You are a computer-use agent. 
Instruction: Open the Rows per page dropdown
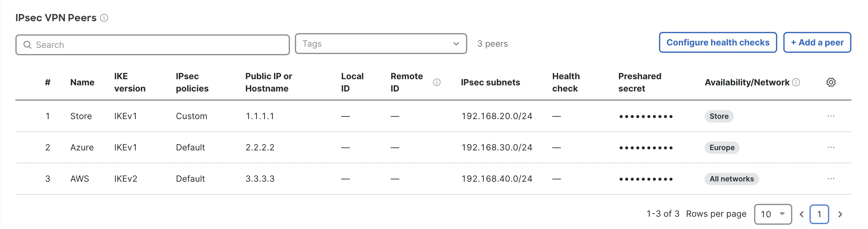773,214
